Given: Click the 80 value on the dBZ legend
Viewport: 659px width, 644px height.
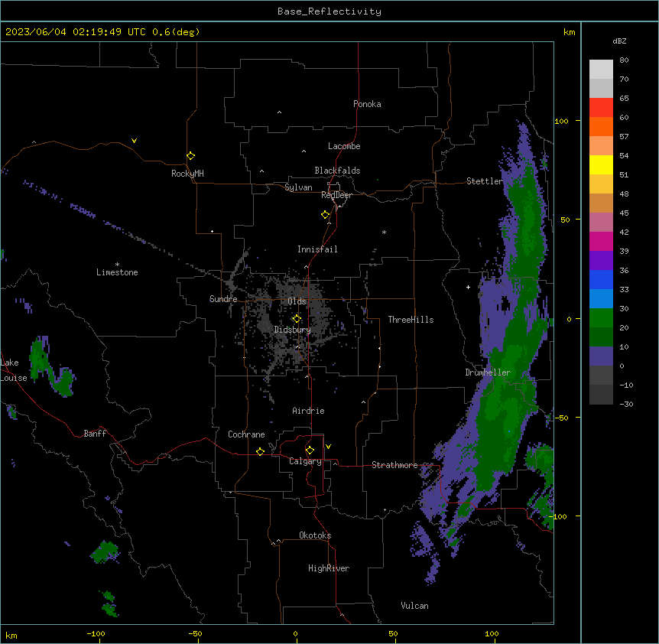Looking at the screenshot, I should click(x=624, y=60).
